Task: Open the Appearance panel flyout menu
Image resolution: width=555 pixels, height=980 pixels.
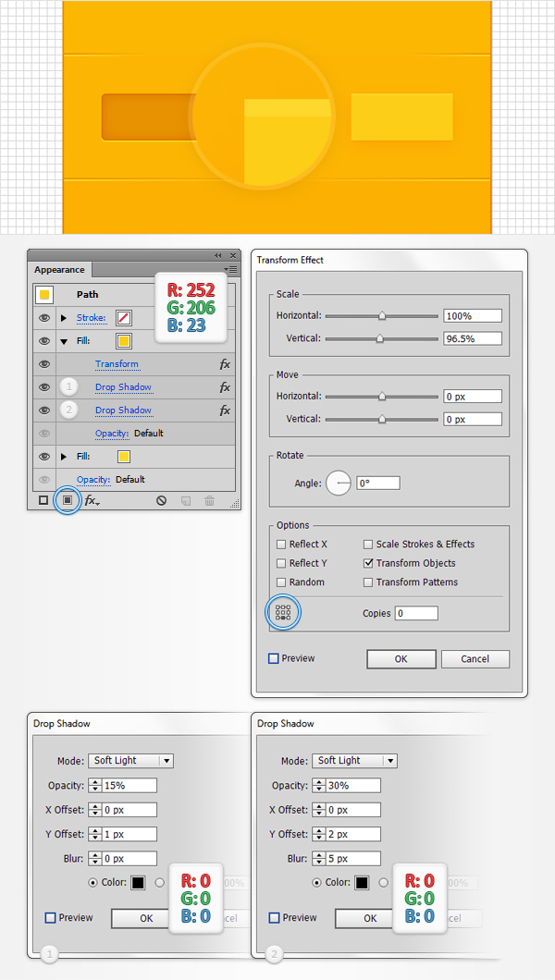Action: pos(231,269)
